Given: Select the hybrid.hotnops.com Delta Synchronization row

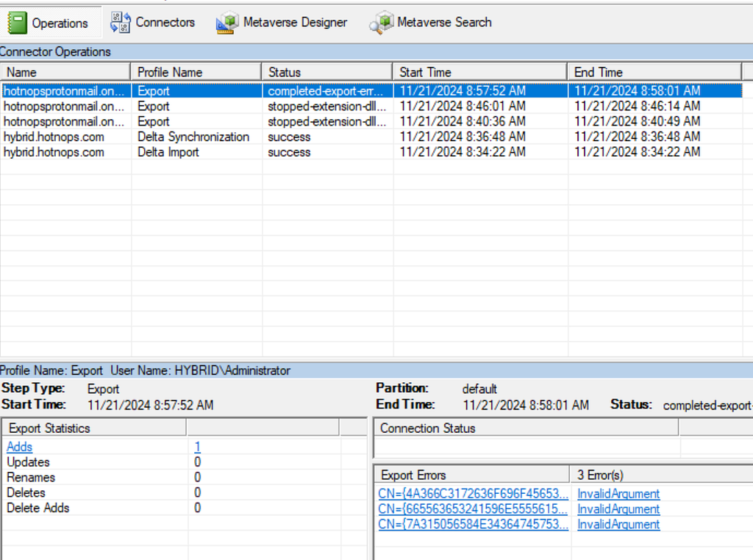Looking at the screenshot, I should pos(193,137).
